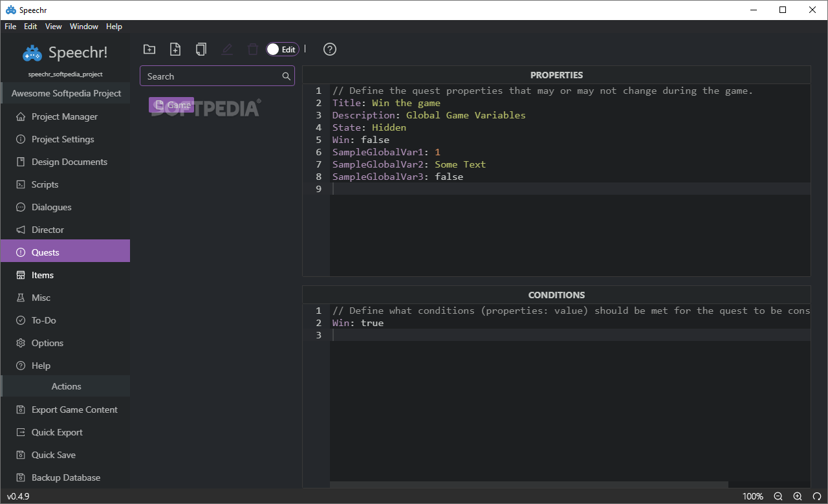828x504 pixels.
Task: Click the Properties comment on line 1
Action: (x=543, y=91)
